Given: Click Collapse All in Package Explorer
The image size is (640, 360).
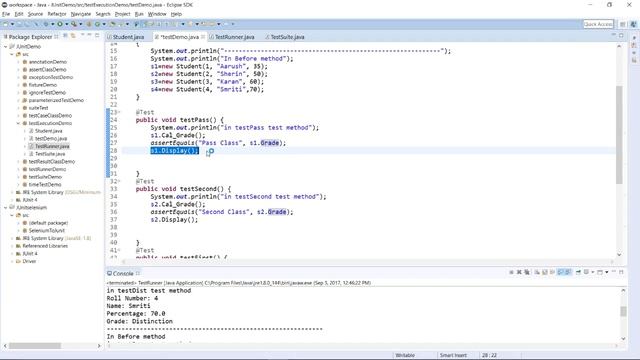Looking at the screenshot, I should point(65,36).
